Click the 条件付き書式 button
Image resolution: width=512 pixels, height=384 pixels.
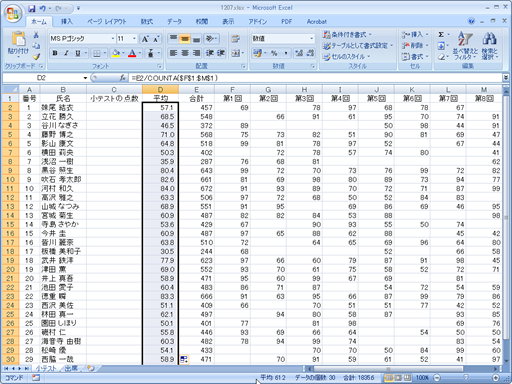coord(347,34)
